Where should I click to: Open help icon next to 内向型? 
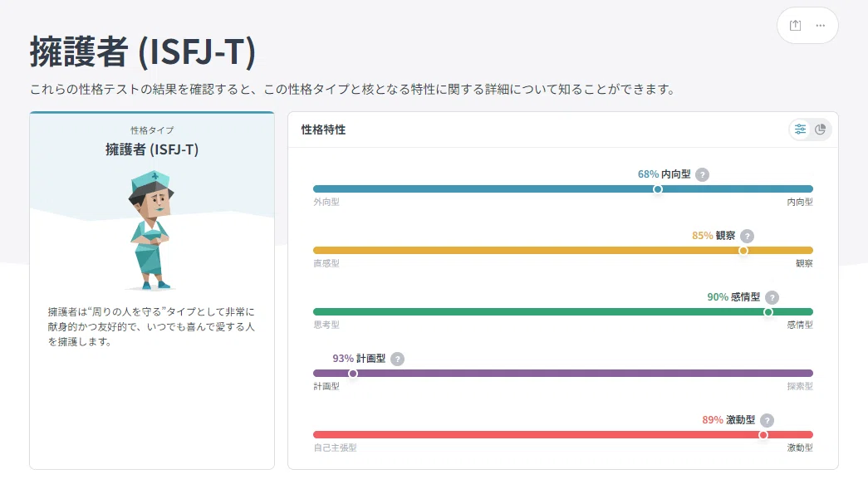pyautogui.click(x=703, y=175)
